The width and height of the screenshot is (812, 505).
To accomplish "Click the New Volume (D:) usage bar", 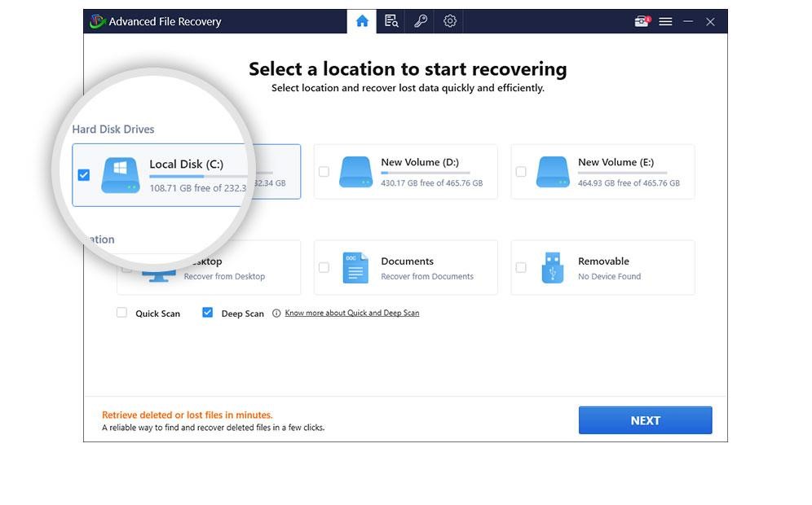I will (x=425, y=173).
